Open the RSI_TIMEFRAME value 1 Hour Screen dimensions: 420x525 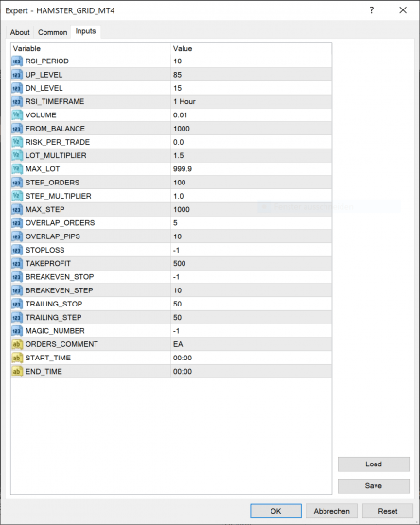184,101
